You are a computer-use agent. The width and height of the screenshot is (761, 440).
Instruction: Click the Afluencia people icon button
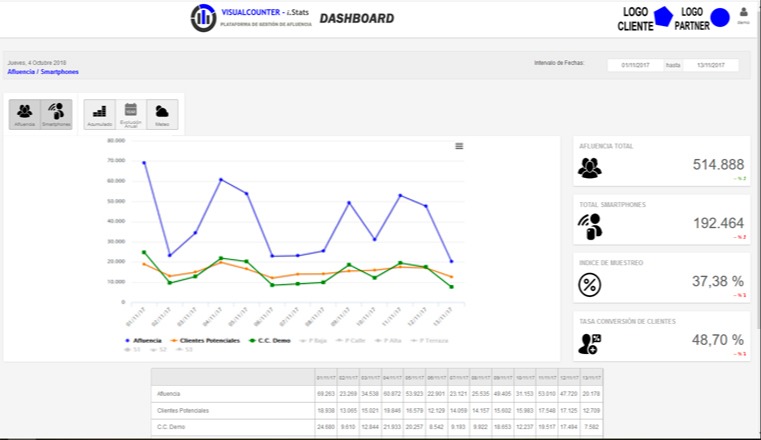tap(25, 113)
